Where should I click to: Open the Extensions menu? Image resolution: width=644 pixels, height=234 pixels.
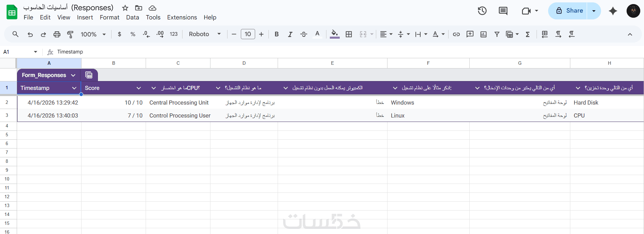182,17
